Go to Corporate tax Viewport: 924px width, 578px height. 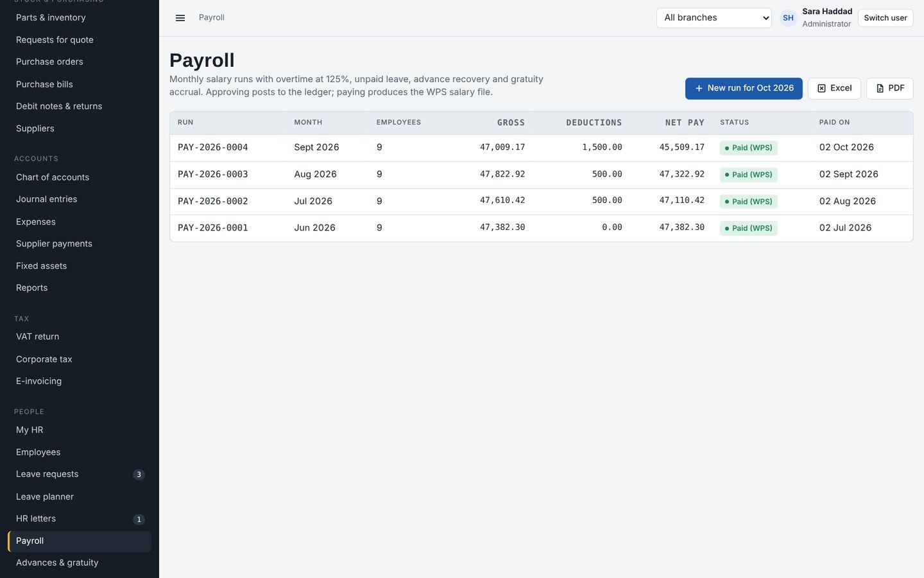click(80, 359)
